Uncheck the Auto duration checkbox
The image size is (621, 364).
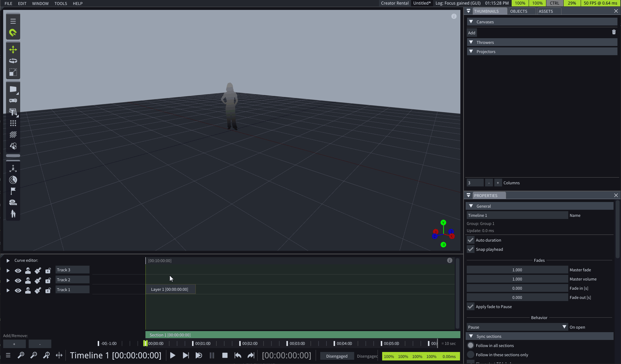click(x=471, y=240)
